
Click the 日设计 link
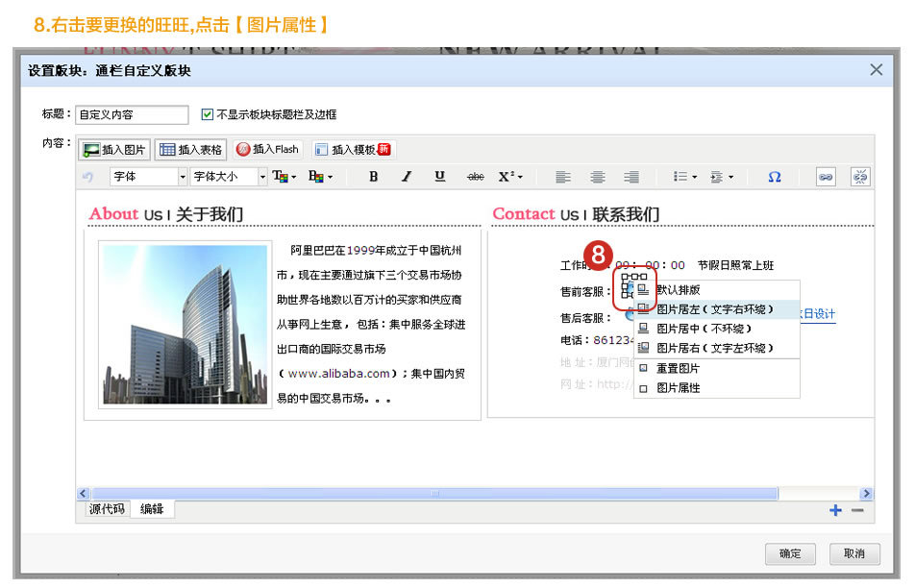pyautogui.click(x=818, y=314)
